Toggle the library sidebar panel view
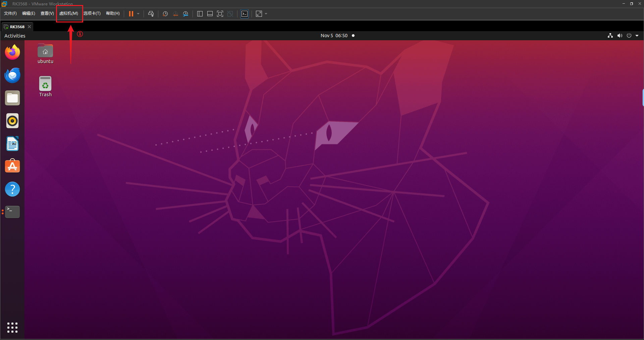This screenshot has height=340, width=644. click(200, 14)
